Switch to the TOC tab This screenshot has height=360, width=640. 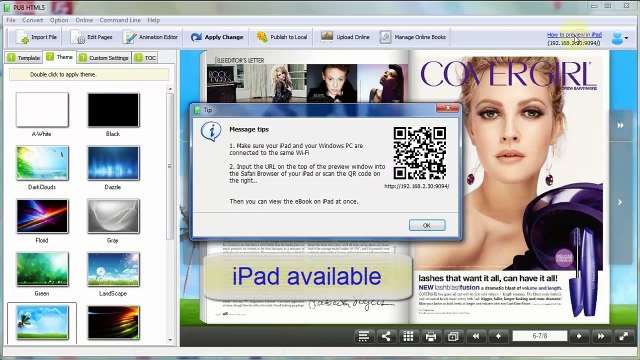click(145, 58)
